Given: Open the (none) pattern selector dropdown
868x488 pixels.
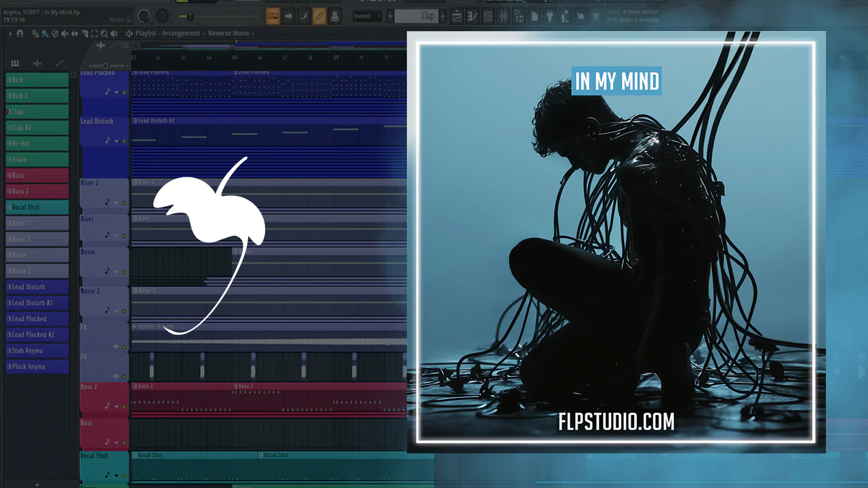Looking at the screenshot, I should (366, 16).
